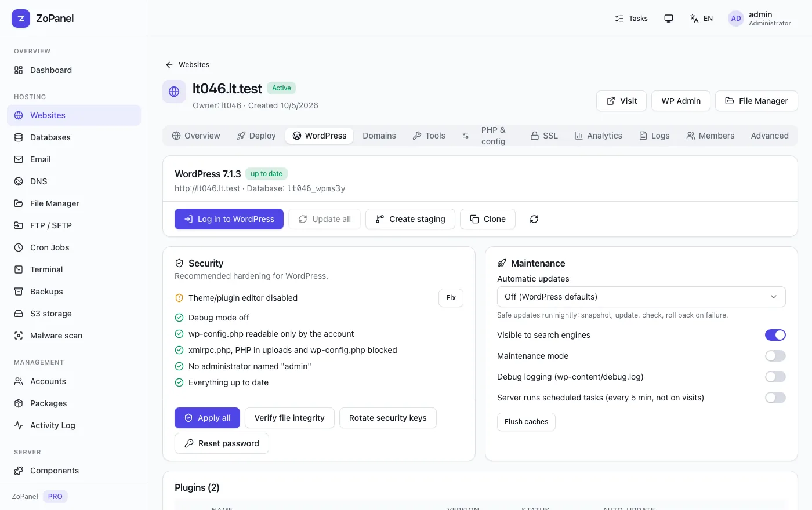Switch to the Members tab

tap(710, 136)
